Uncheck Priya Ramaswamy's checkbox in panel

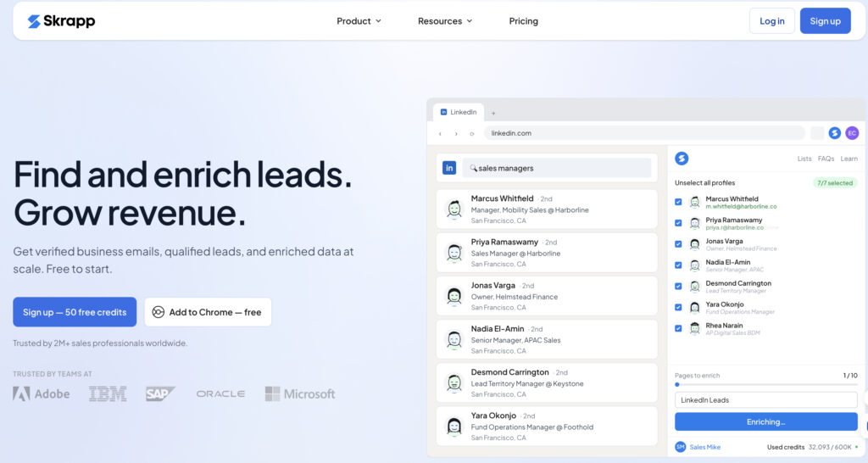point(678,223)
